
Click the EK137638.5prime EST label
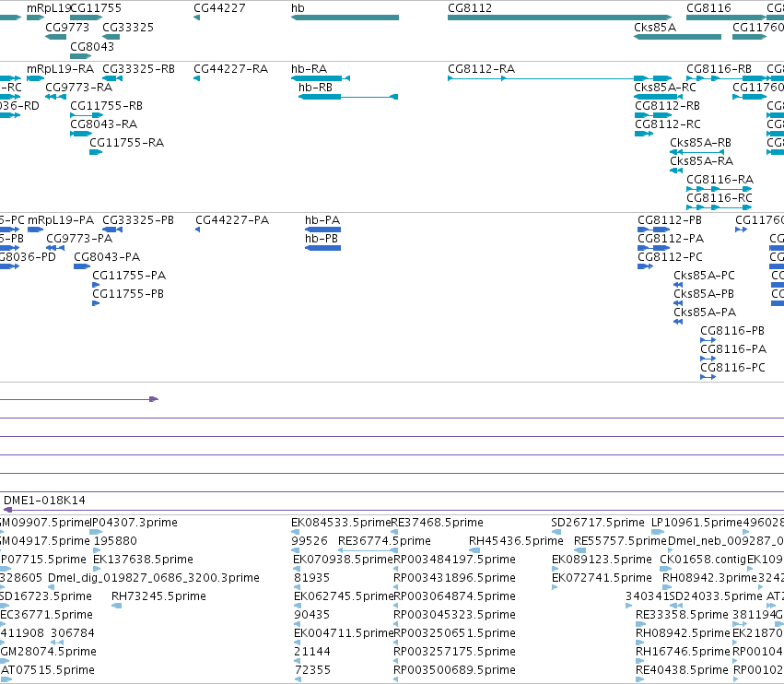tap(143, 559)
